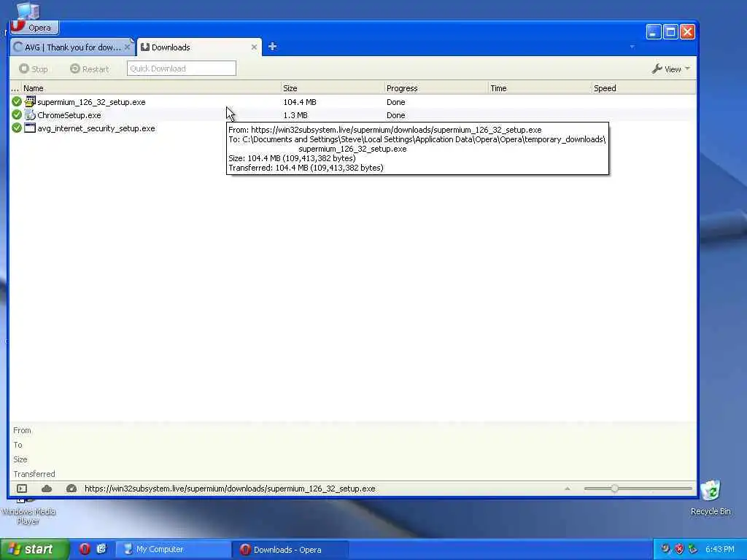The width and height of the screenshot is (747, 560).
Task: Click the avg_internet_security_setup file icon
Action: pos(30,128)
